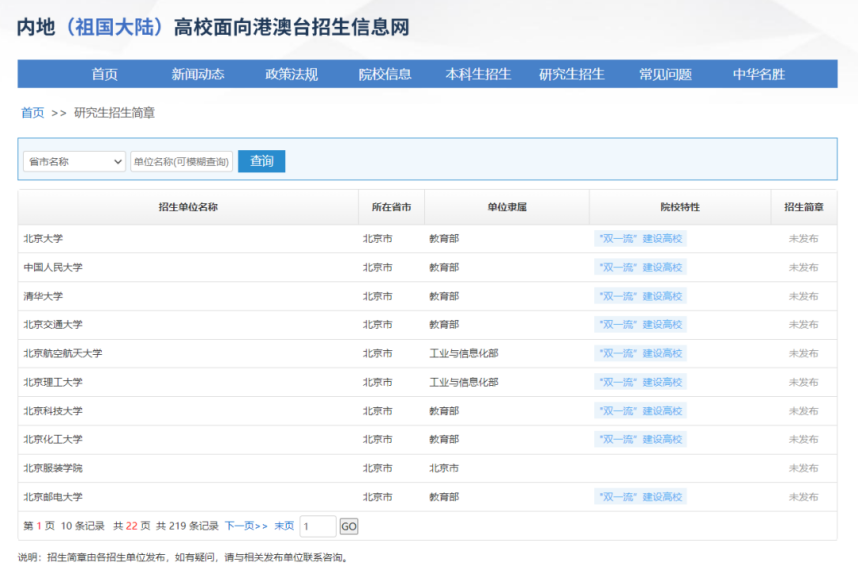This screenshot has height=570, width=858.
Task: Click the GO page jump button
Action: (x=349, y=526)
